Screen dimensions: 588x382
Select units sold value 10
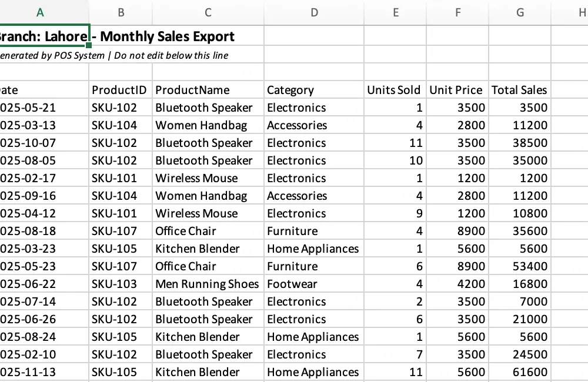[x=395, y=160]
